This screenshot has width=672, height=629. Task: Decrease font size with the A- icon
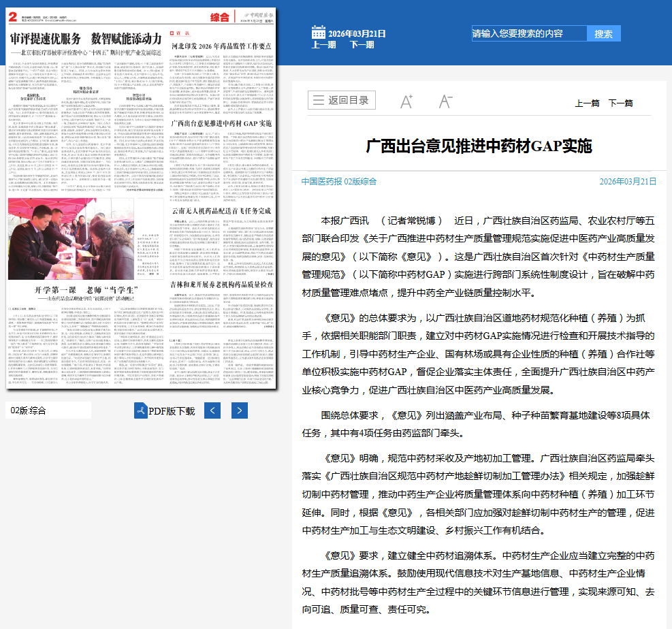click(446, 100)
